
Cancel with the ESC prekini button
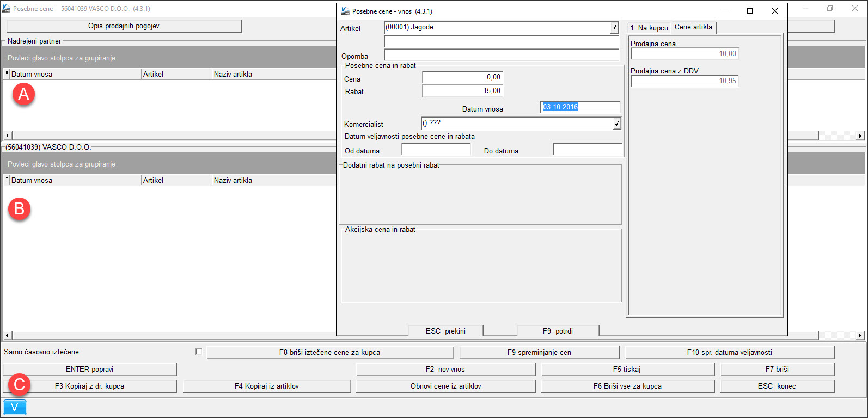pos(445,331)
